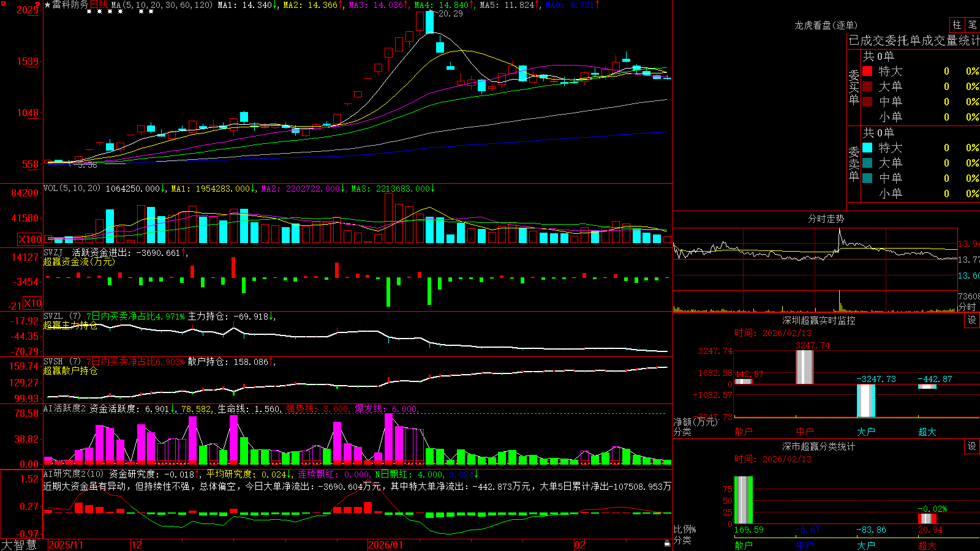Viewport: 980px width, 551px height.
Task: Open 设 settings for 深圳超赢实时监控
Action: click(972, 320)
